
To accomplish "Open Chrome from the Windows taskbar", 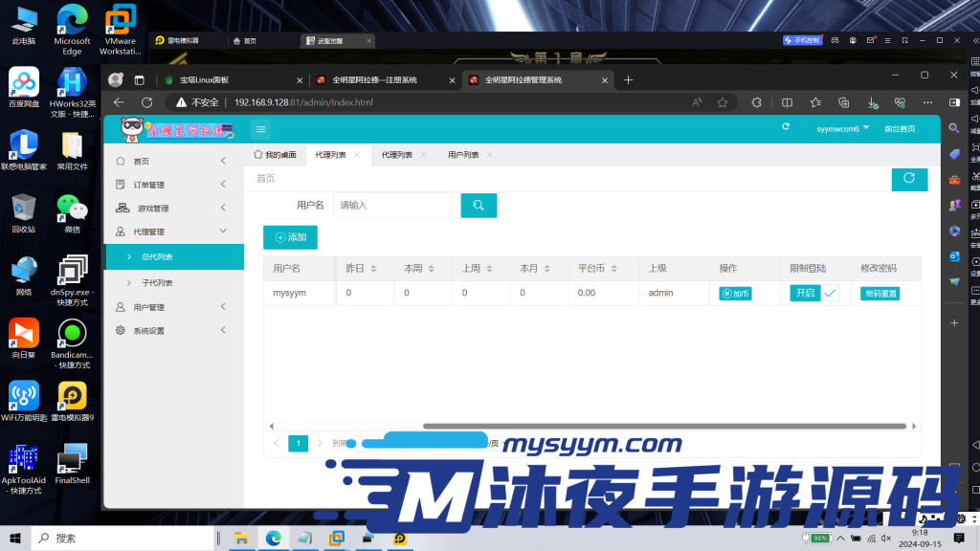I will click(x=274, y=538).
